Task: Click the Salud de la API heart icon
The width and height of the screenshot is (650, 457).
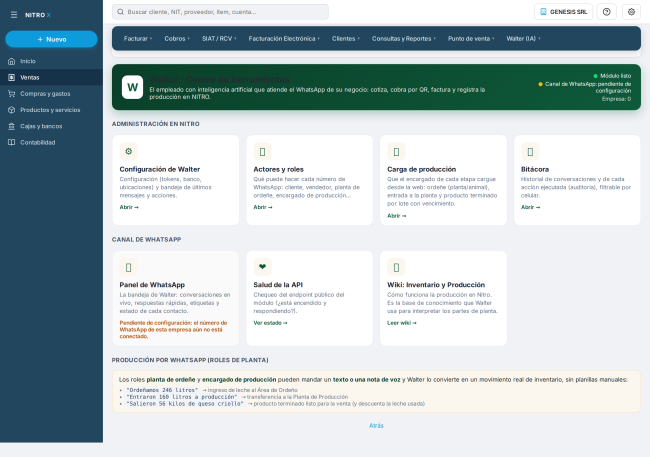Action: 262,267
